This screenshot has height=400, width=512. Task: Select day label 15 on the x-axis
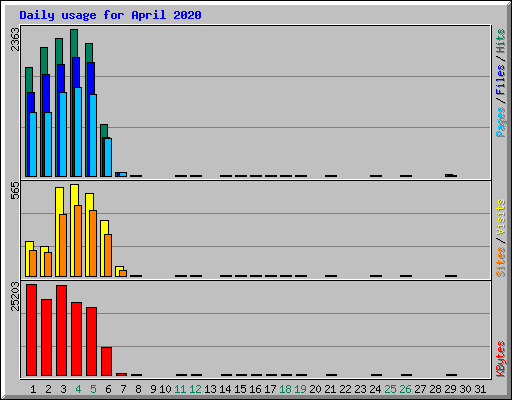tap(240, 389)
